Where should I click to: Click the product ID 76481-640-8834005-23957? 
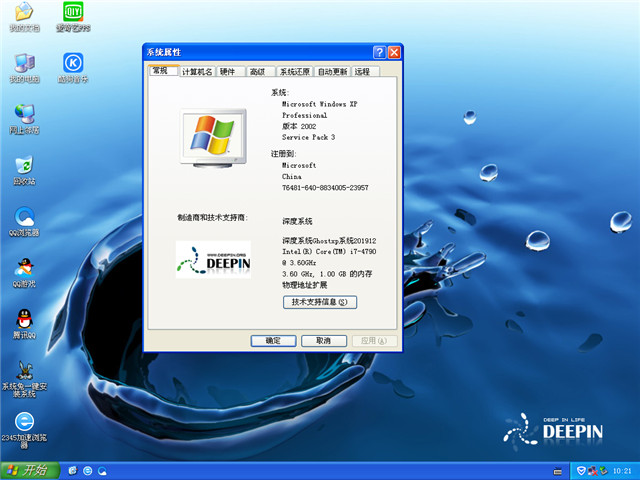pos(325,188)
